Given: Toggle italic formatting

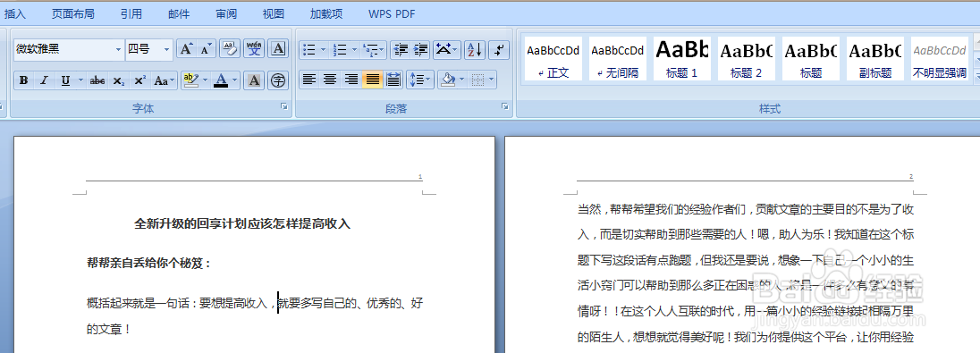Looking at the screenshot, I should (x=44, y=80).
